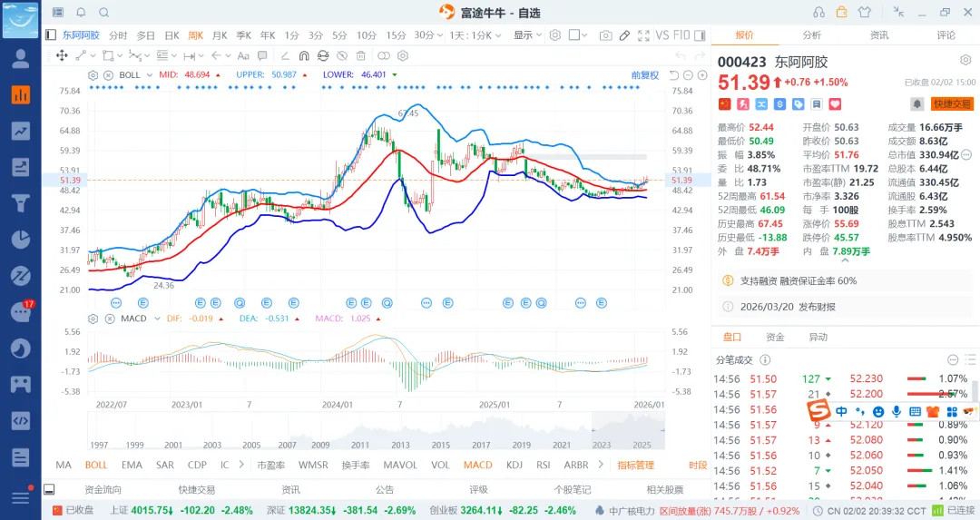The image size is (980, 520).
Task: Toggle hide drawings eye-slash icon
Action: click(x=341, y=55)
